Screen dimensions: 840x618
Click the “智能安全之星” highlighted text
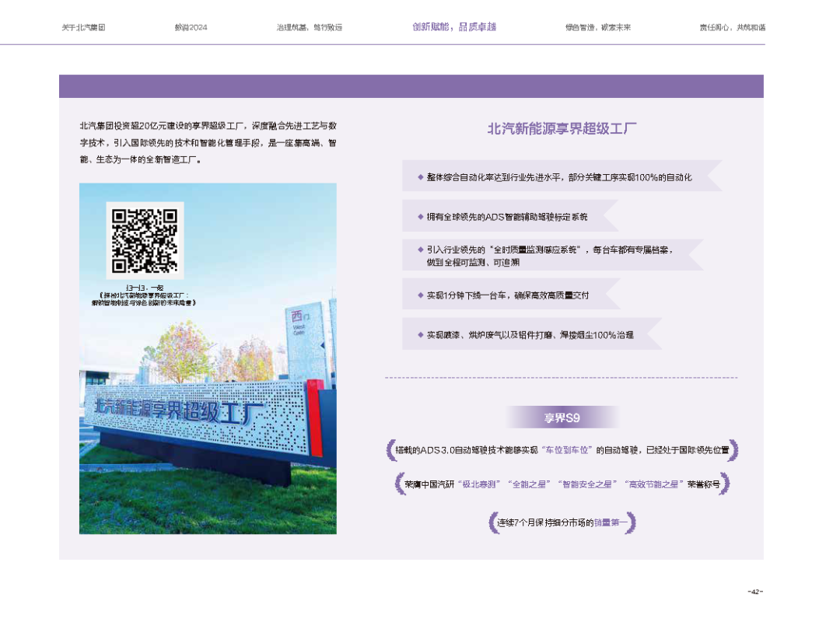[x=587, y=484]
